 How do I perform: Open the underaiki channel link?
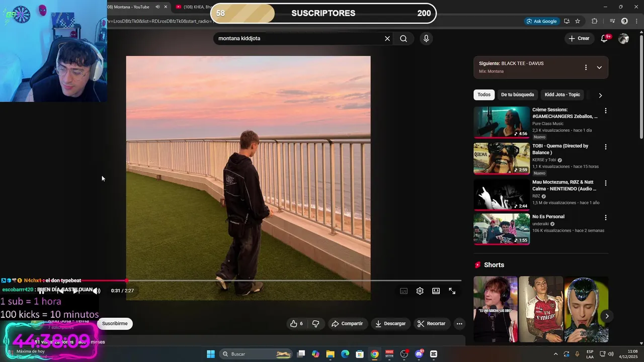540,224
